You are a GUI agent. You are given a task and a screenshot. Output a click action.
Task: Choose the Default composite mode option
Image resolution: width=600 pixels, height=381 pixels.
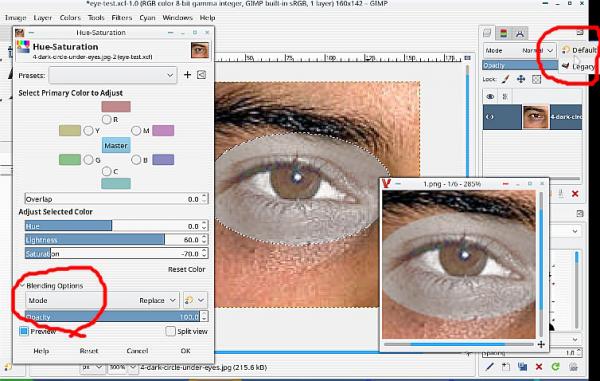point(580,50)
